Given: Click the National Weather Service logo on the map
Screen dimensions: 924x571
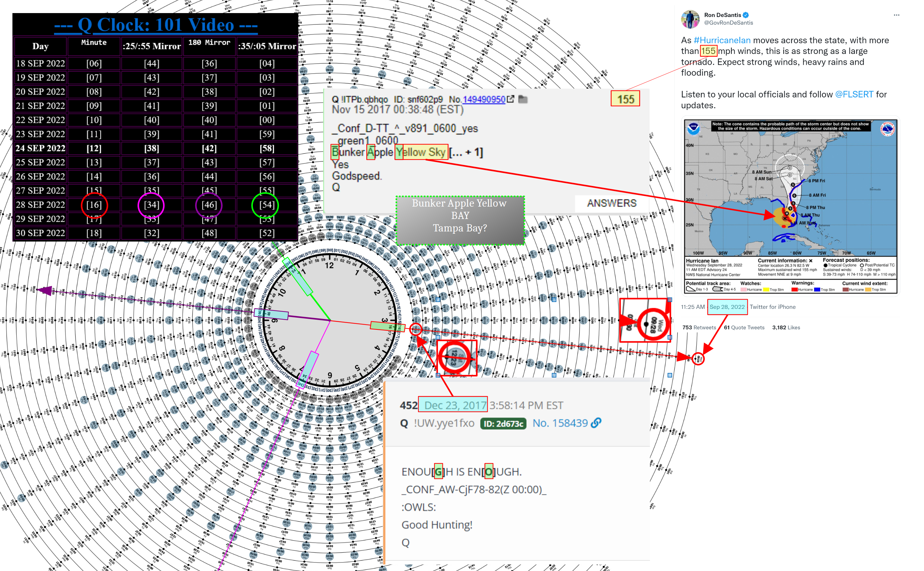Looking at the screenshot, I should click(x=888, y=129).
